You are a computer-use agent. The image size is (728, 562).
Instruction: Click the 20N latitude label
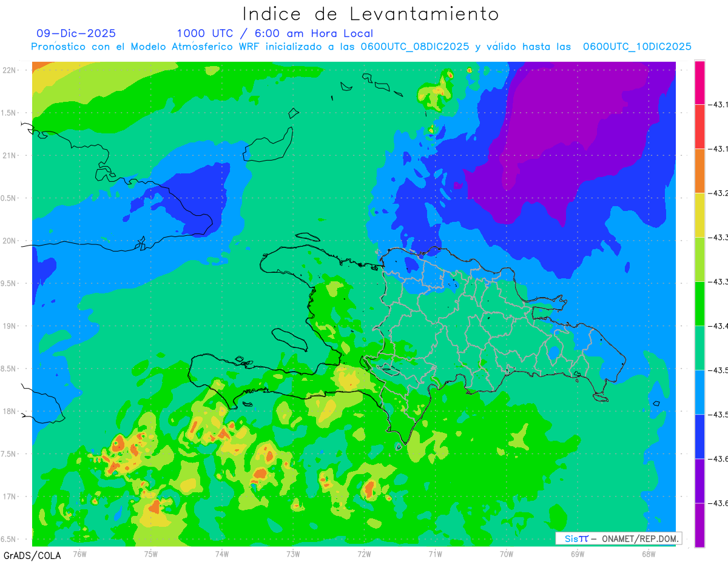pyautogui.click(x=10, y=241)
